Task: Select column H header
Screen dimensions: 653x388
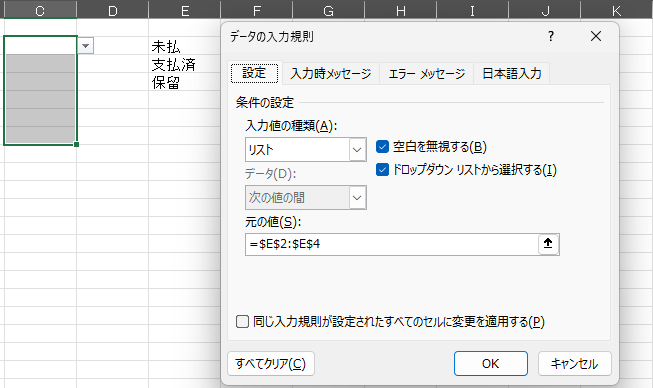Action: click(401, 10)
